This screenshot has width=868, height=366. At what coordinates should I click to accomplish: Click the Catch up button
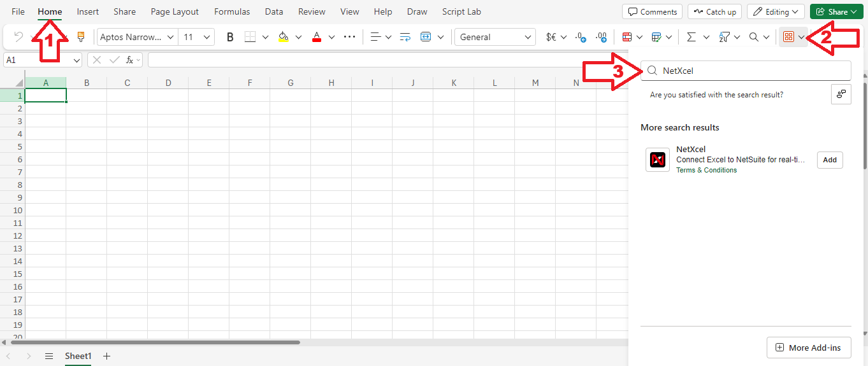coord(714,11)
